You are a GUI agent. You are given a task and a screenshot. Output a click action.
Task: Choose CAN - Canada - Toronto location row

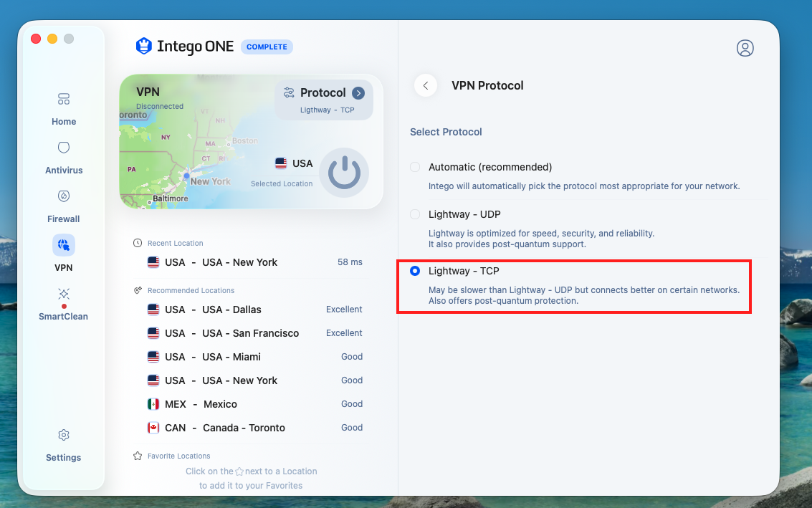pyautogui.click(x=255, y=428)
